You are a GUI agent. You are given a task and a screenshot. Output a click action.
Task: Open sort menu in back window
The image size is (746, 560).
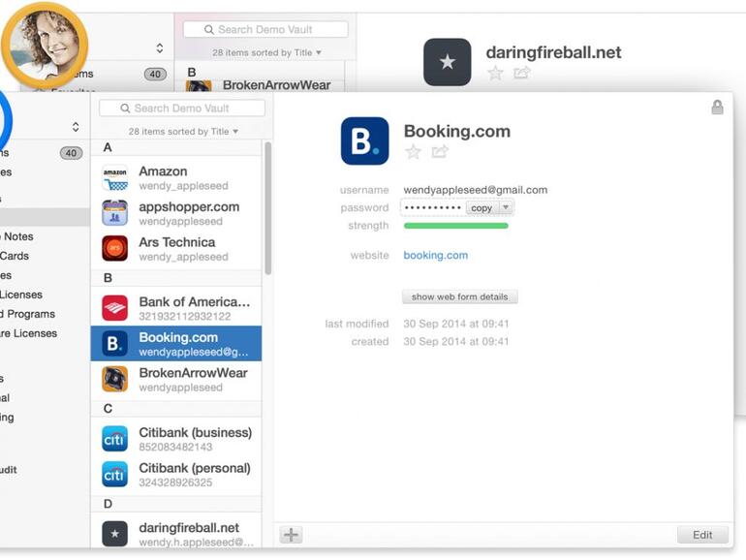point(266,52)
